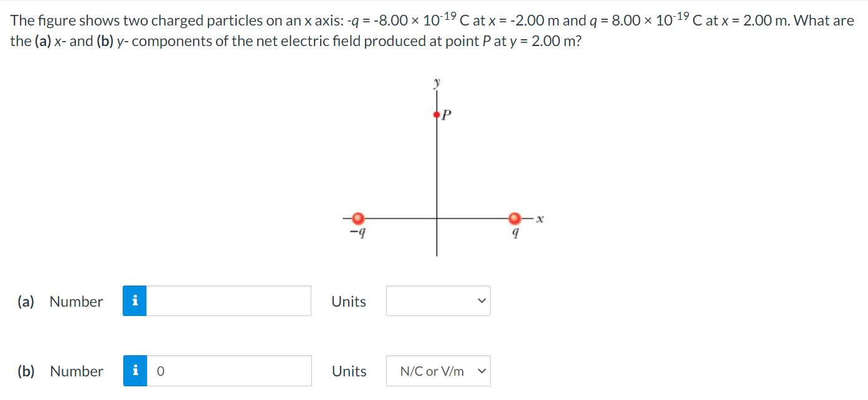This screenshot has width=868, height=400.
Task: Click the info icon beside answer (a)
Action: coord(134,301)
